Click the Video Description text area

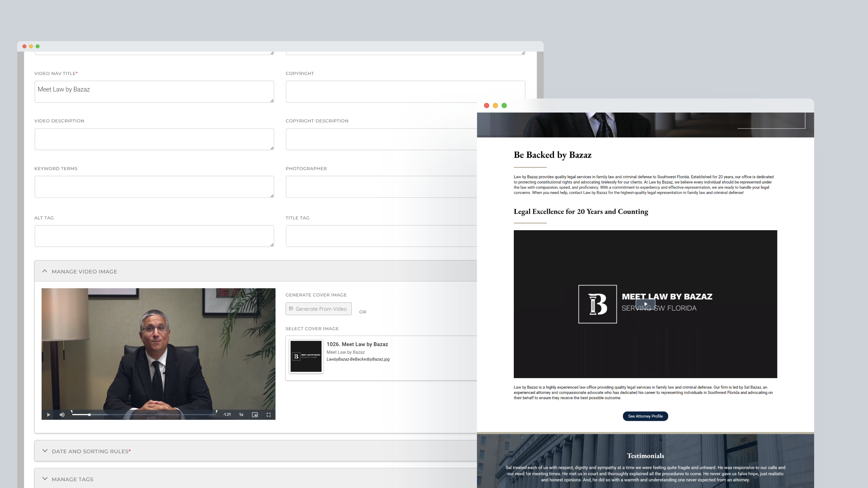(x=154, y=139)
